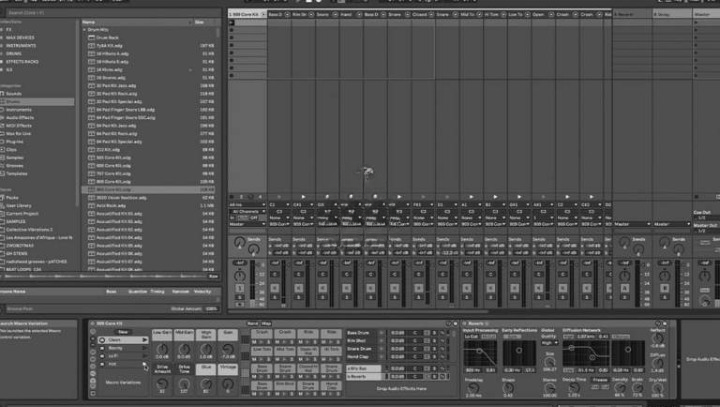Image resolution: width=720 pixels, height=407 pixels.
Task: Click the Drive Amount macro knob
Action: (162, 384)
